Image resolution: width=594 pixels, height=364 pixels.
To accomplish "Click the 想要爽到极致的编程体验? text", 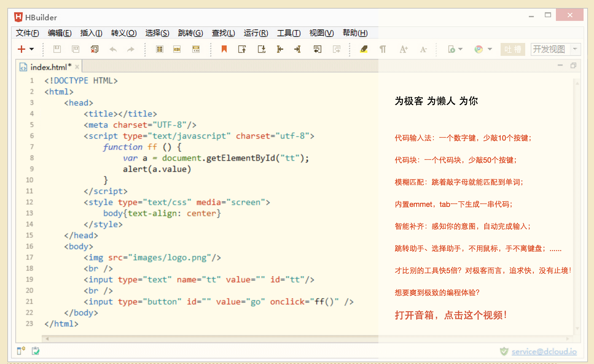I will tap(437, 292).
